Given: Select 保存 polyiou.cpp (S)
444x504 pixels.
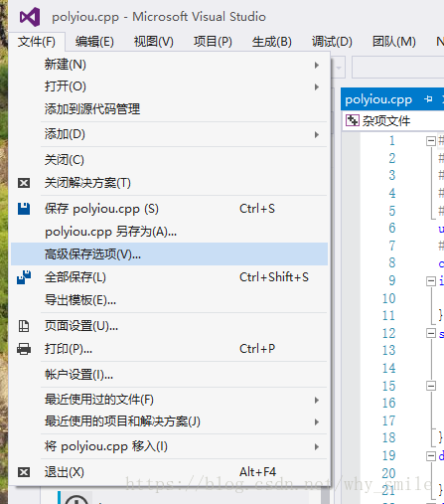Looking at the screenshot, I should [x=169, y=209].
